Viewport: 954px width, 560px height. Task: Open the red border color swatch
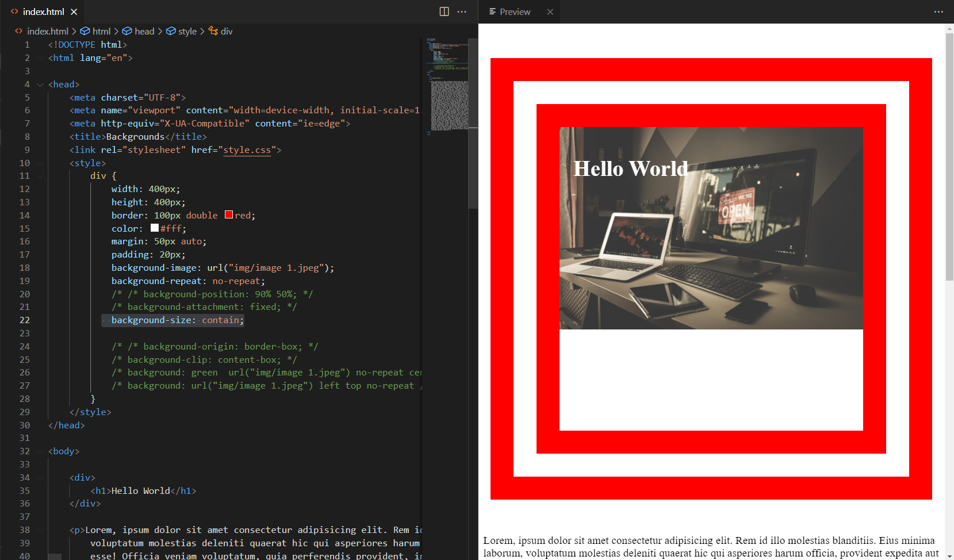click(x=229, y=215)
